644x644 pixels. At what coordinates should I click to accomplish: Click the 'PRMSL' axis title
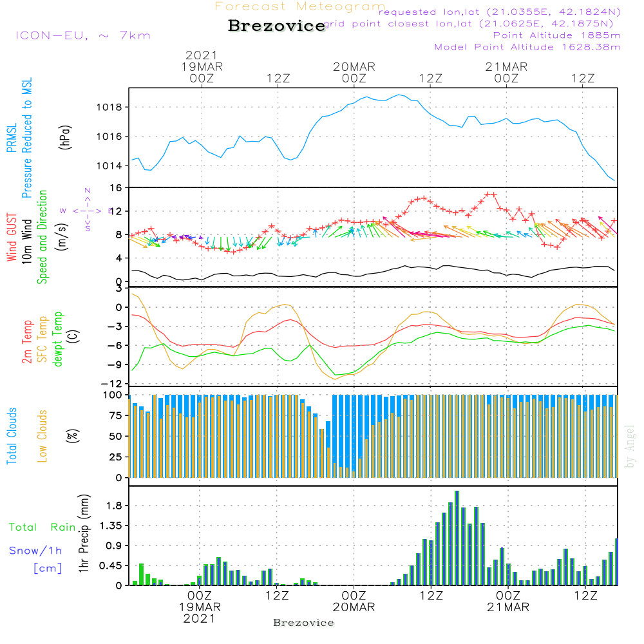click(12, 137)
